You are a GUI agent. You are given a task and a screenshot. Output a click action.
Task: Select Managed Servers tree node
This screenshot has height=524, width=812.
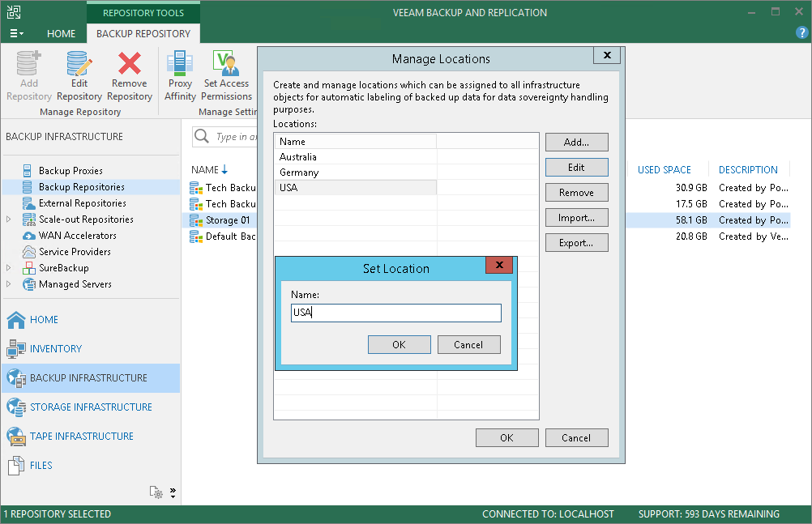click(x=75, y=284)
